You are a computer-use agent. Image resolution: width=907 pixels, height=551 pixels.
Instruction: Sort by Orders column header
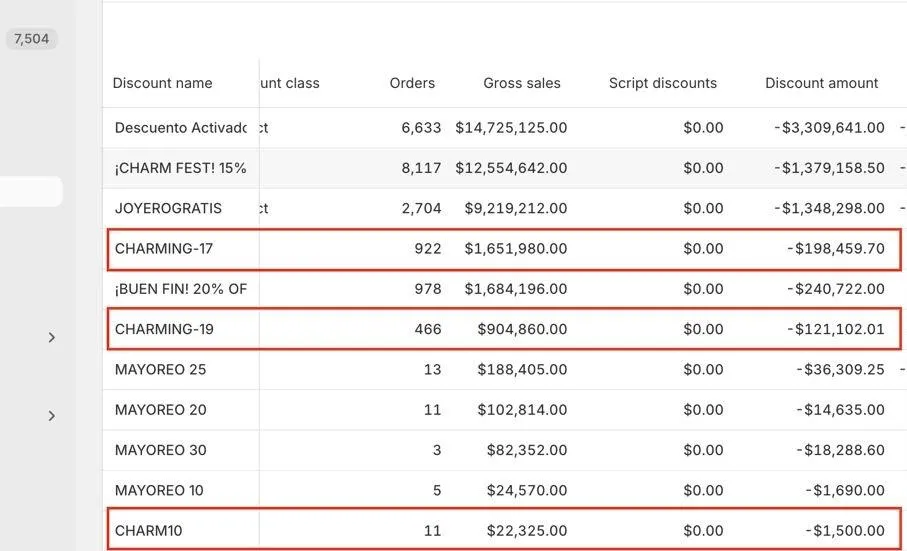pos(412,83)
